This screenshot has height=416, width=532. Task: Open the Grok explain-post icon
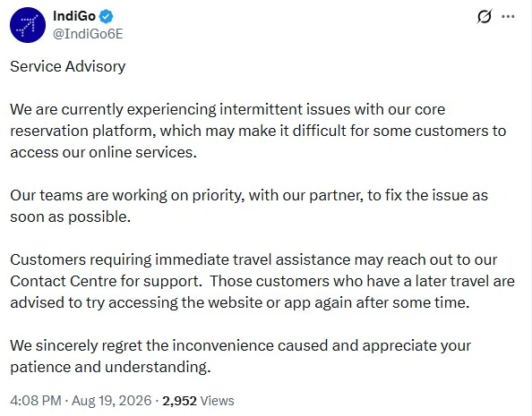point(485,16)
